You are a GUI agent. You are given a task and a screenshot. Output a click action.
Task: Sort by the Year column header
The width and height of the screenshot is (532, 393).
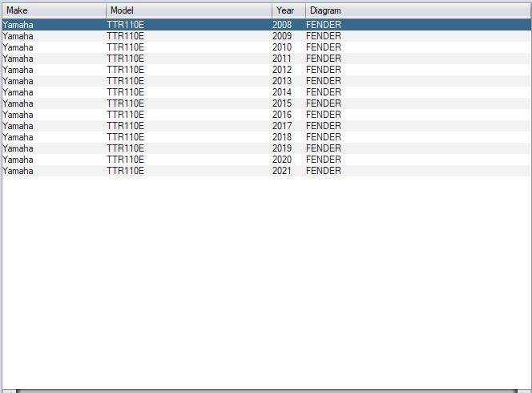288,10
